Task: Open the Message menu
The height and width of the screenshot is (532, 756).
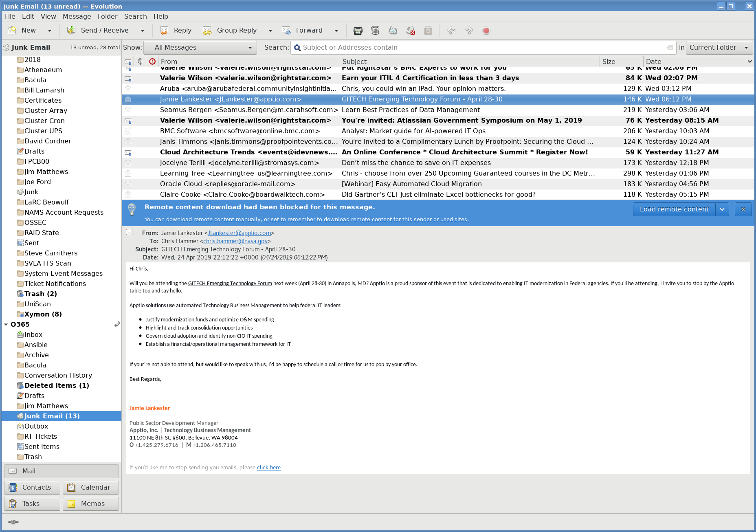Action: click(x=77, y=16)
